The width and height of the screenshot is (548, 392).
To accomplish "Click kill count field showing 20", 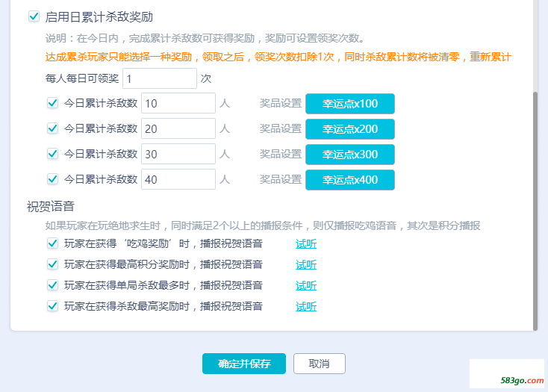I will point(178,128).
